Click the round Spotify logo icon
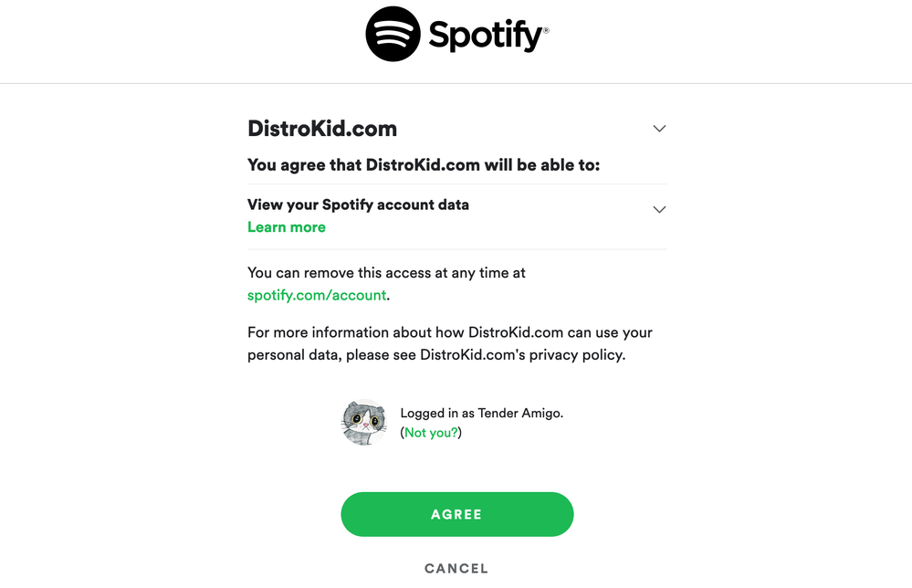Screen dimensions: 912x588 (393, 34)
